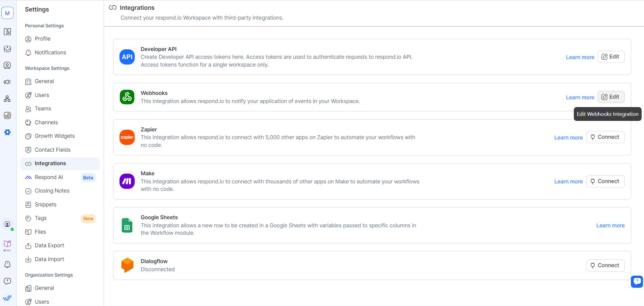The image size is (644, 306).
Task: Connect the Zapier integration
Action: click(x=605, y=137)
